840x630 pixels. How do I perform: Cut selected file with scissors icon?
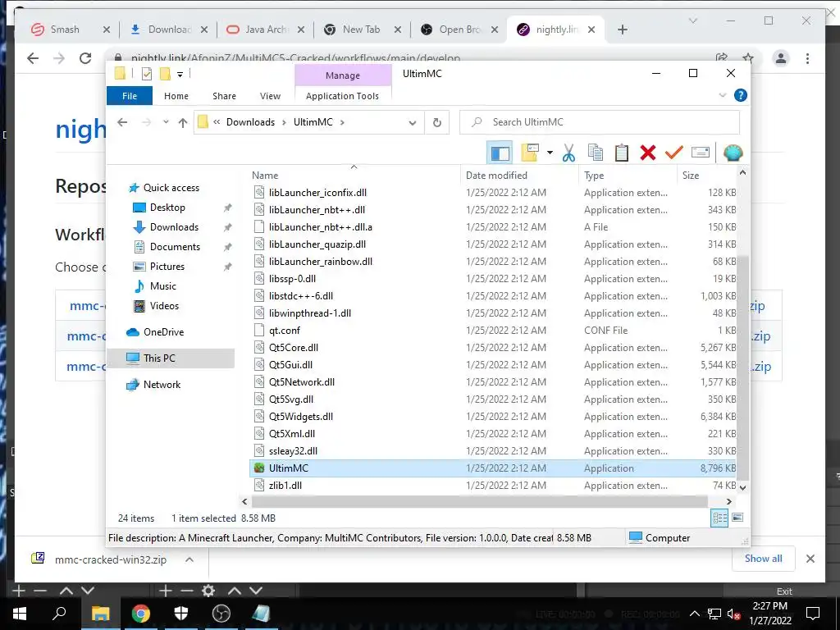(x=568, y=153)
